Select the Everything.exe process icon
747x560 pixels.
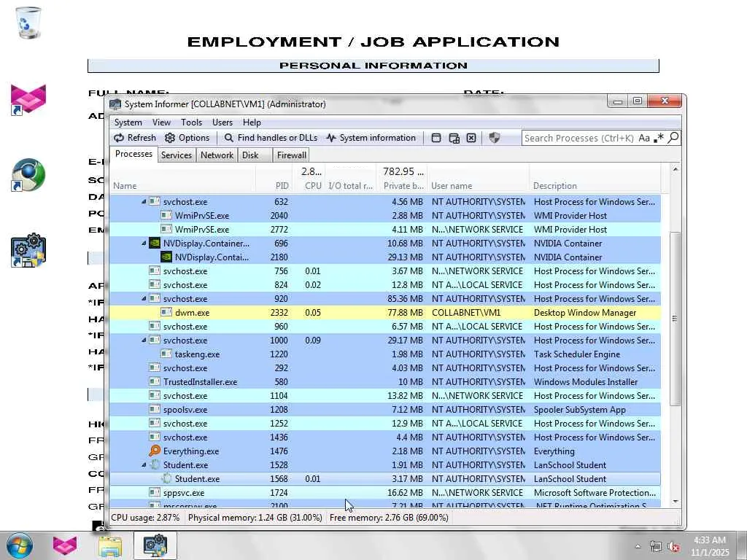(x=155, y=451)
